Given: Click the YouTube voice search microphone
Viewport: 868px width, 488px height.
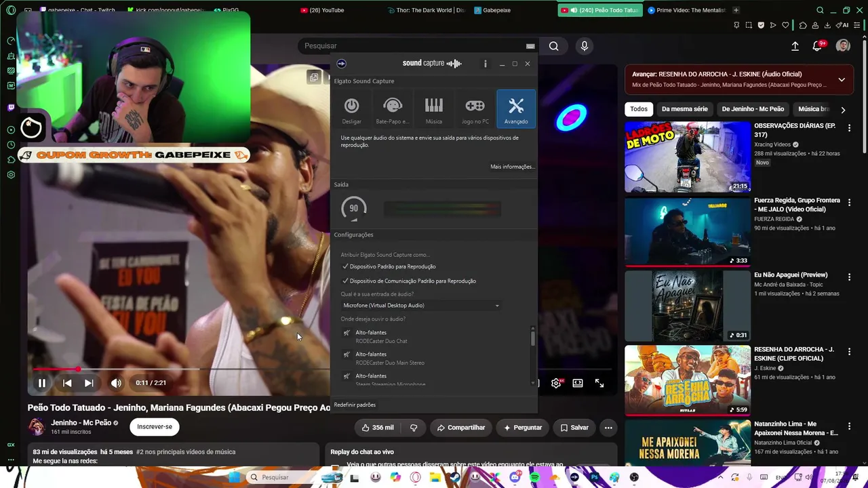Looking at the screenshot, I should (585, 46).
